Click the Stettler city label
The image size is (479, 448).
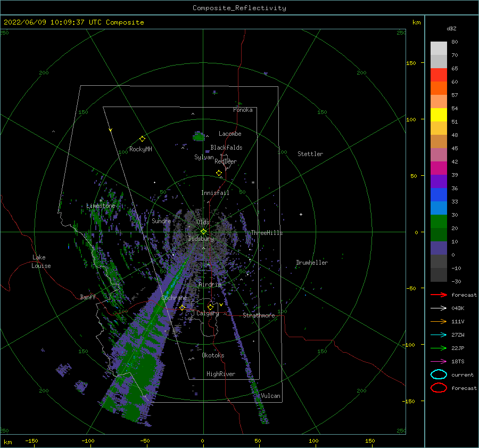click(x=310, y=154)
